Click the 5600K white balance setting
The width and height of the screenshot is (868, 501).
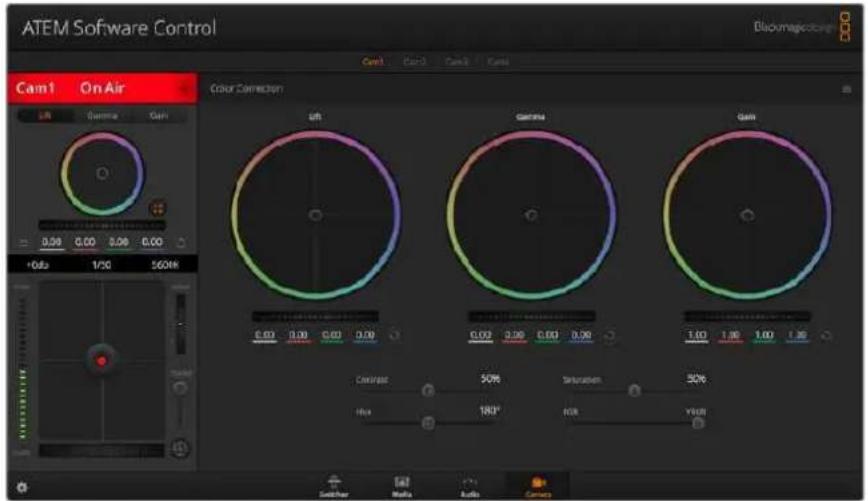165,265
